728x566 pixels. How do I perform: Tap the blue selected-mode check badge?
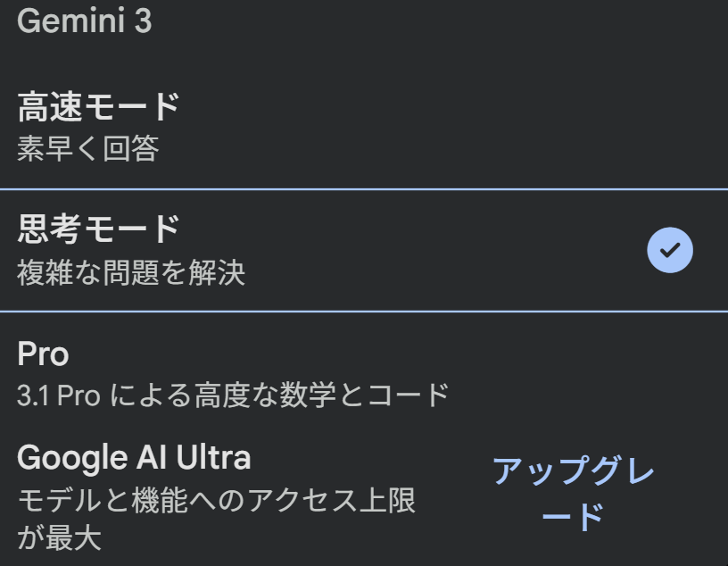pyautogui.click(x=669, y=250)
